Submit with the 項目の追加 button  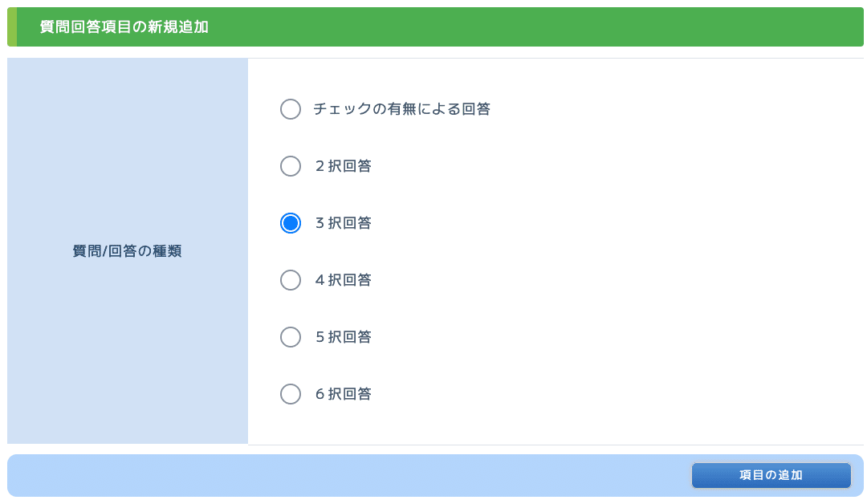(771, 475)
